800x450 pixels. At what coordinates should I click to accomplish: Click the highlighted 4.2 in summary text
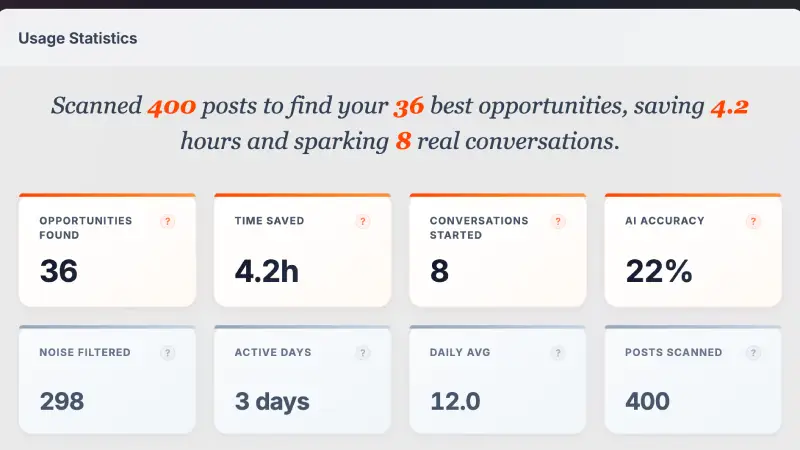coord(729,106)
